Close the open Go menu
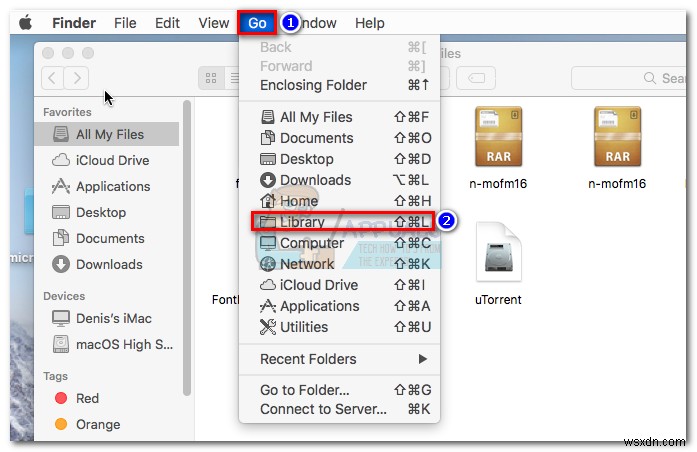Image resolution: width=697 pixels, height=452 pixels. pos(257,23)
